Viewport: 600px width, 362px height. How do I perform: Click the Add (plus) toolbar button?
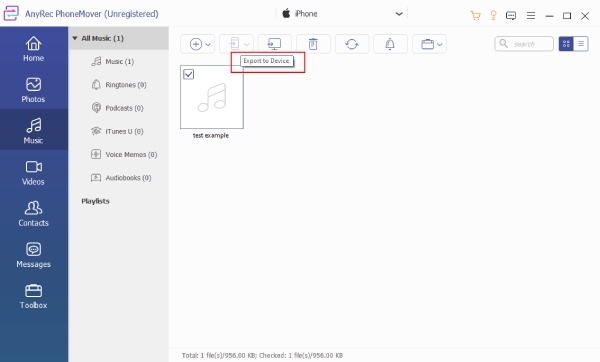(196, 44)
